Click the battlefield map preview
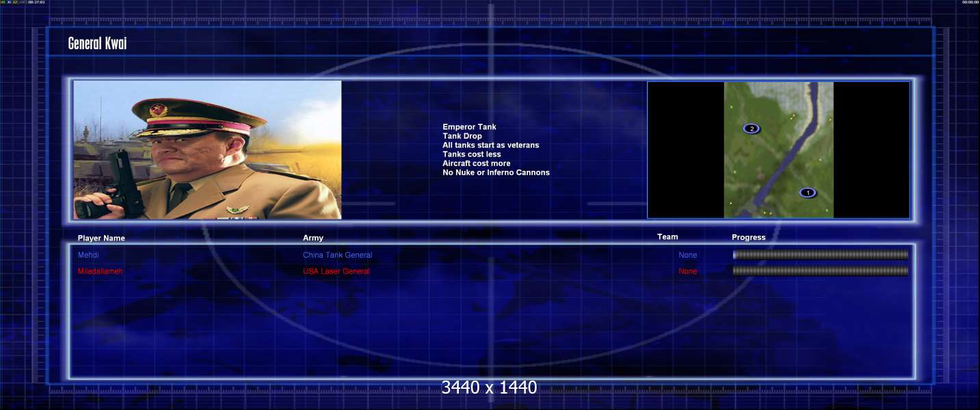This screenshot has width=980, height=410. point(779,150)
